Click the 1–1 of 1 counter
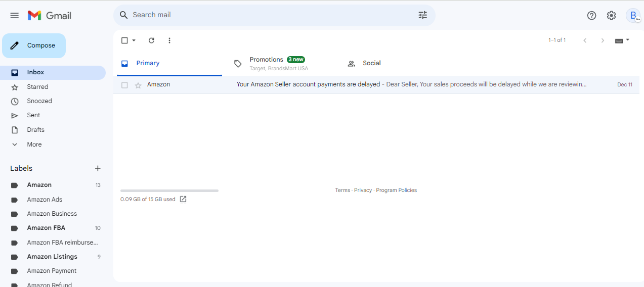 [557, 40]
